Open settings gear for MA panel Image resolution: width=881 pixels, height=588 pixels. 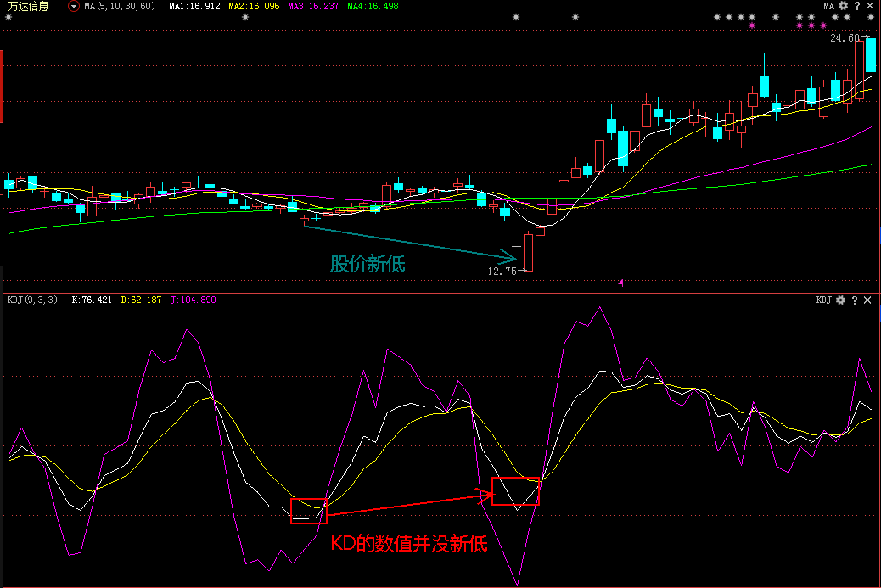(843, 6)
